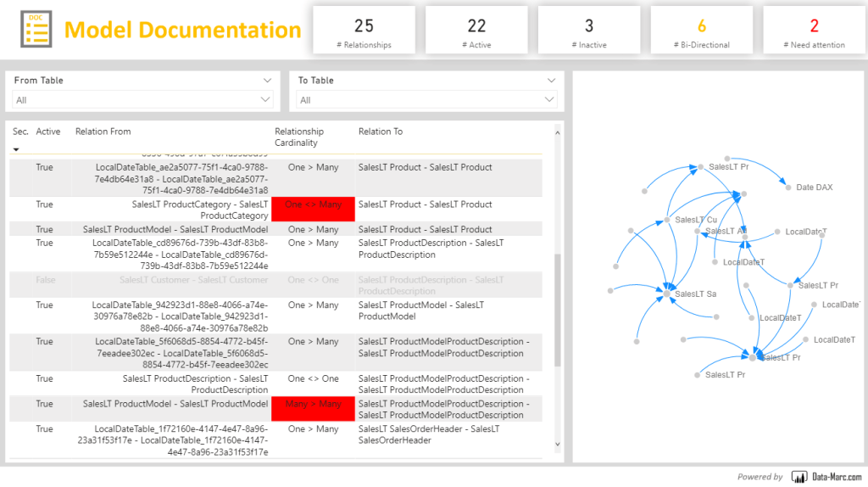Click the Model Documentation DOC icon
Screen dimensions: 868x487
[36, 29]
